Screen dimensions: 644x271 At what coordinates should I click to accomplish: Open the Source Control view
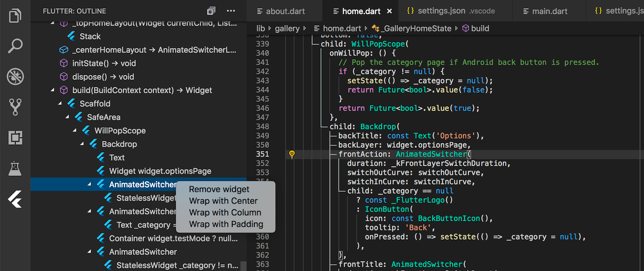15,107
